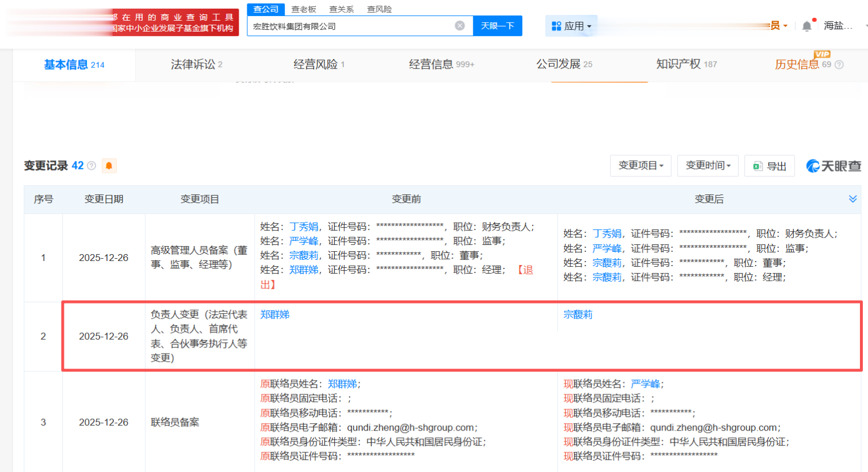Click help question mark next to 变更记录 42

coord(91,166)
